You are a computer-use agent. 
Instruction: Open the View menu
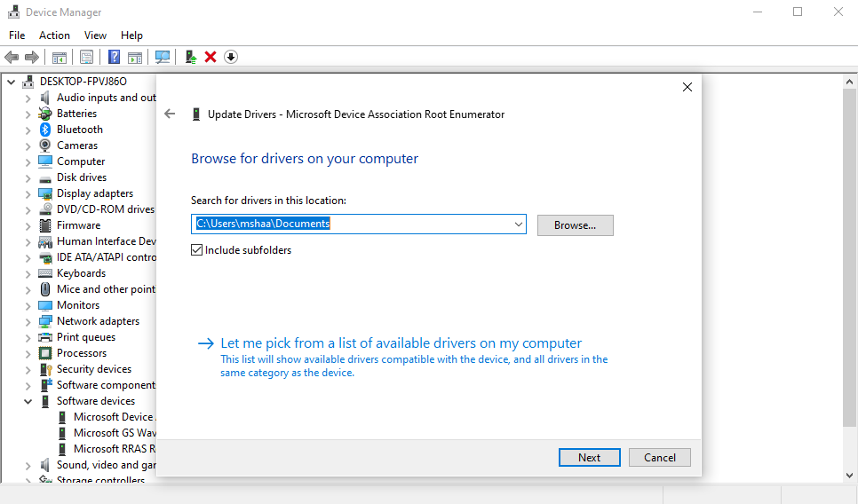click(x=95, y=35)
